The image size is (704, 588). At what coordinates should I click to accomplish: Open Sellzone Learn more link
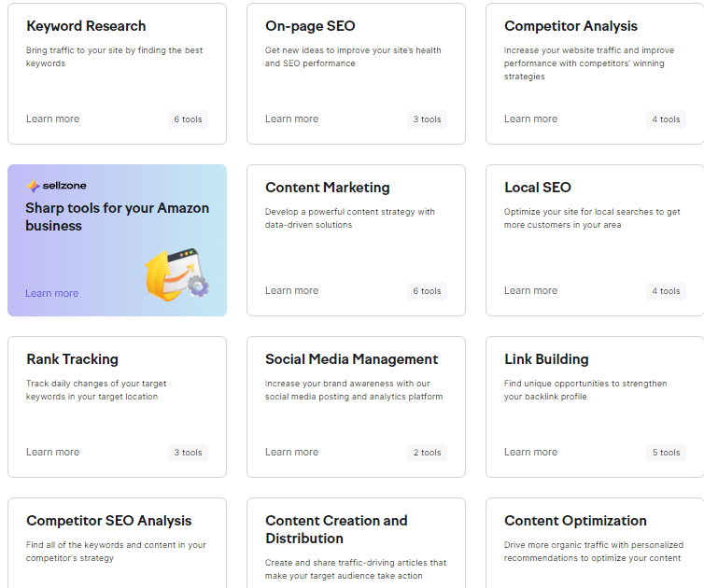[x=51, y=293]
